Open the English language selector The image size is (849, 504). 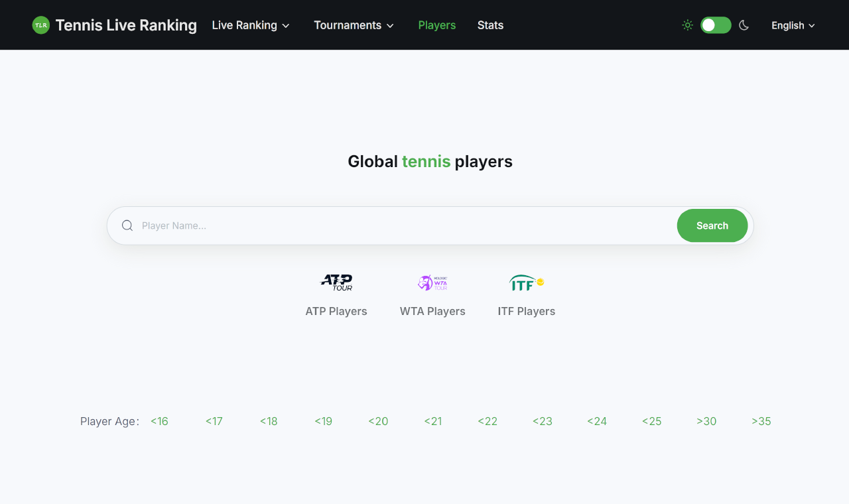[x=793, y=25]
